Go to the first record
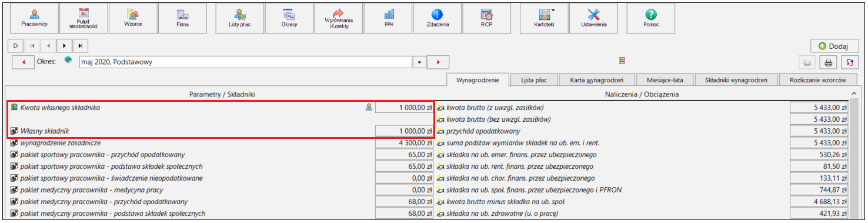This screenshot has width=868, height=223. 32,45
